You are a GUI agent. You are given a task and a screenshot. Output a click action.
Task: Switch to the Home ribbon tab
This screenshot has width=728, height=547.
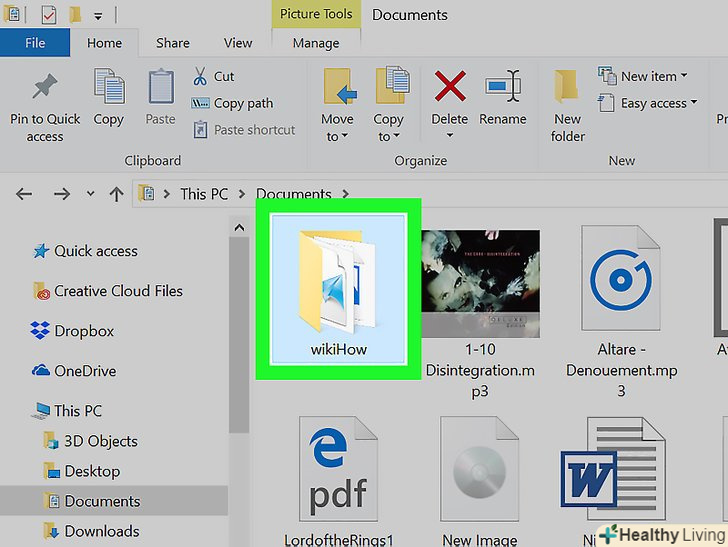104,43
